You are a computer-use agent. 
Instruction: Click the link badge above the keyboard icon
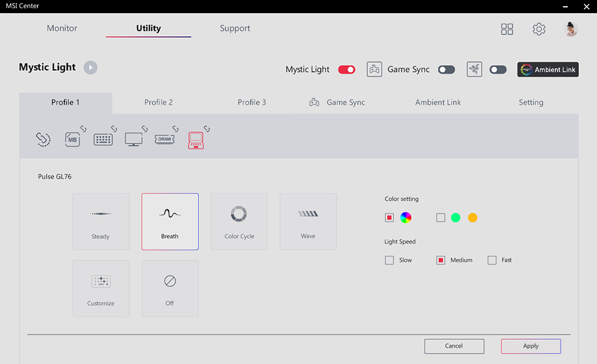click(x=114, y=129)
